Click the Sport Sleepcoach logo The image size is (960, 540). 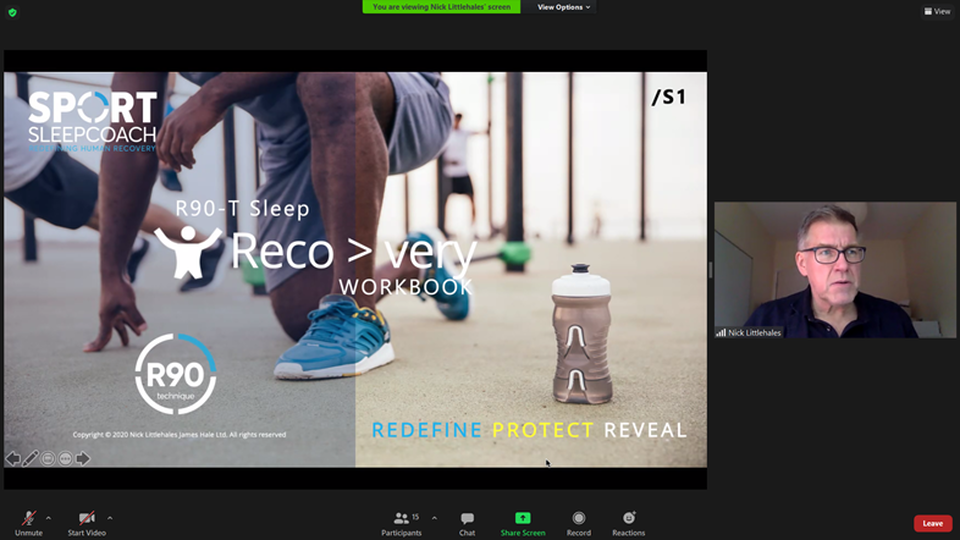[x=92, y=121]
